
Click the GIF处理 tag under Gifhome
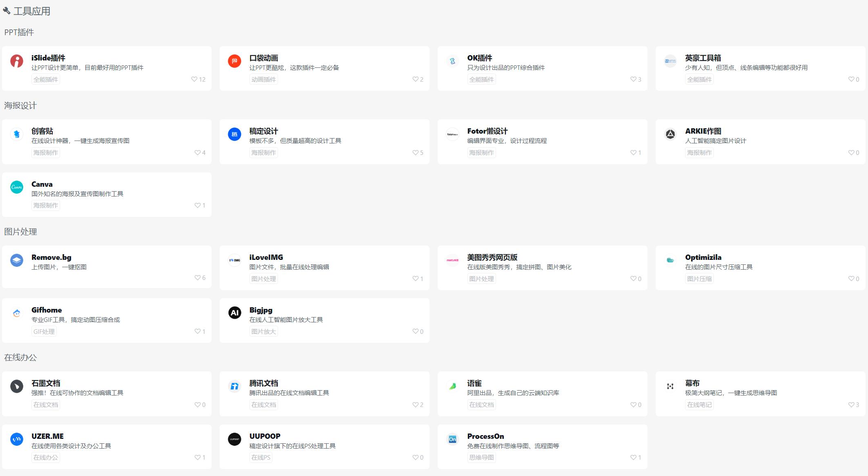point(44,332)
